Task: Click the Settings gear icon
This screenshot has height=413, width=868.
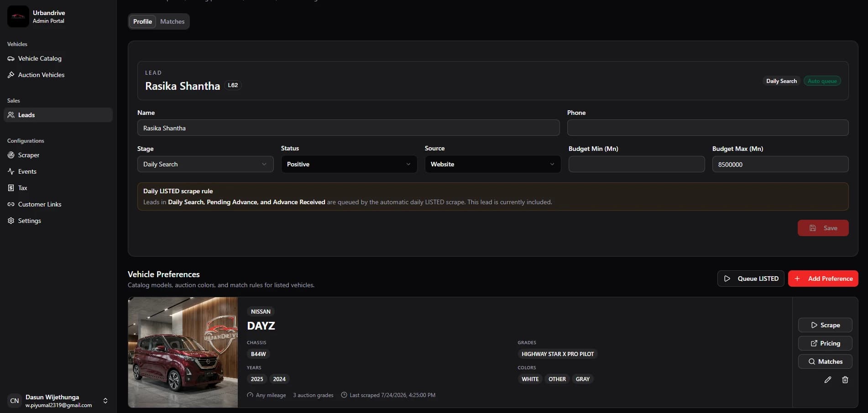Action: (x=11, y=221)
